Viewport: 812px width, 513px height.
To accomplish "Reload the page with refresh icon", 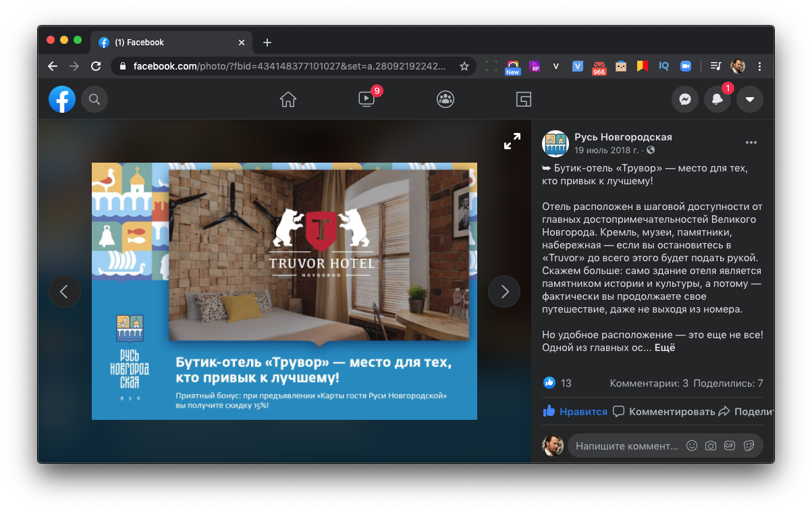I will coord(96,66).
